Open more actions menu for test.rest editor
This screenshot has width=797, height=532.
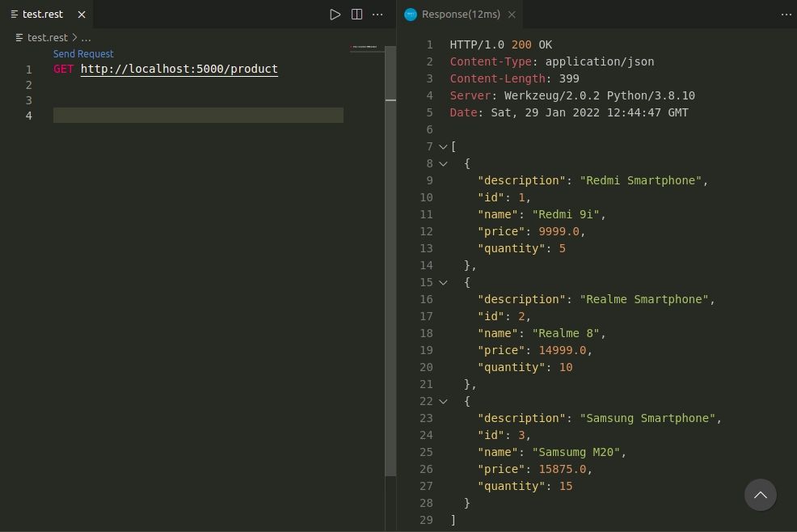tap(377, 15)
